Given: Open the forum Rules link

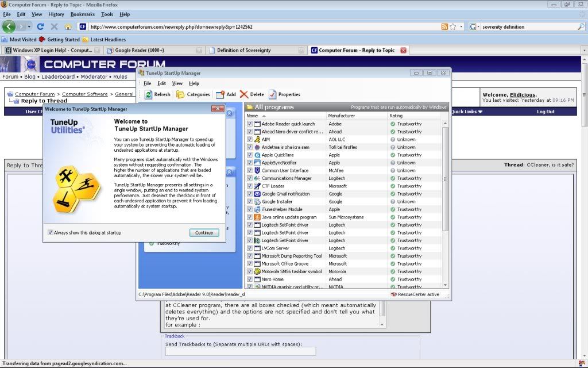Looking at the screenshot, I should point(121,76).
